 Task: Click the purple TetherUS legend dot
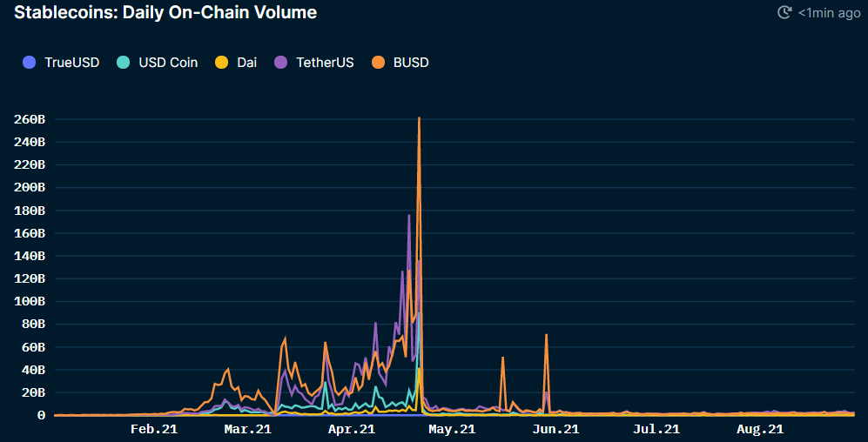coord(281,63)
